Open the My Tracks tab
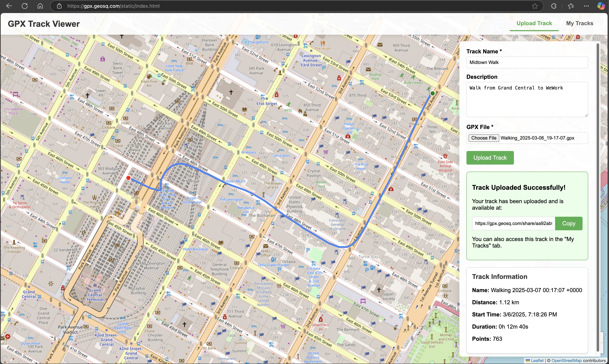Screen dimensions: 609x364 580,23
